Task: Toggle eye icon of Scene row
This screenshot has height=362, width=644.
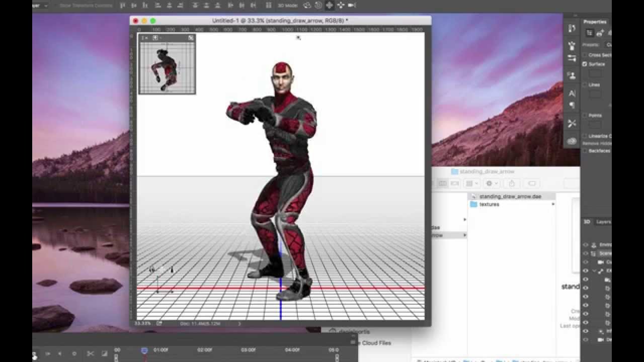Action: click(585, 253)
